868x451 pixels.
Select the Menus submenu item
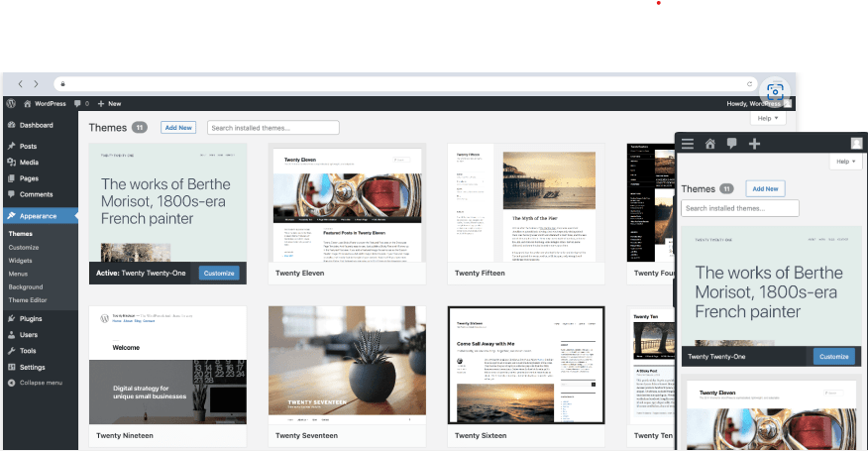coord(18,274)
